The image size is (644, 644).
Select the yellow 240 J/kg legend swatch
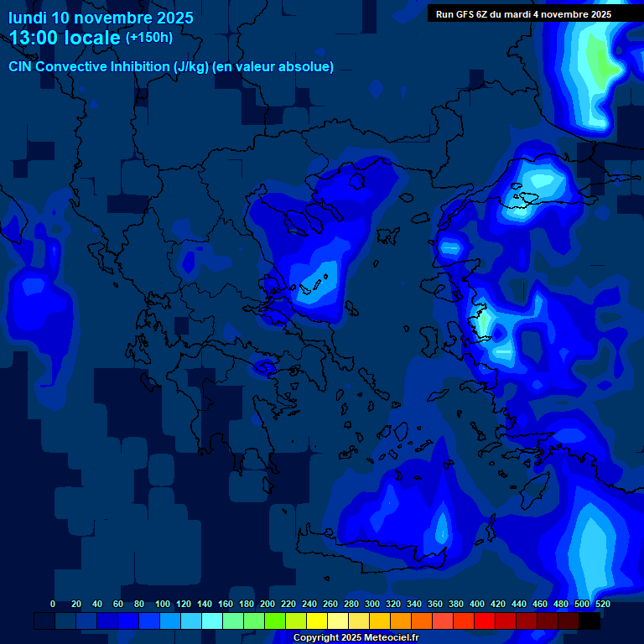tap(296, 621)
